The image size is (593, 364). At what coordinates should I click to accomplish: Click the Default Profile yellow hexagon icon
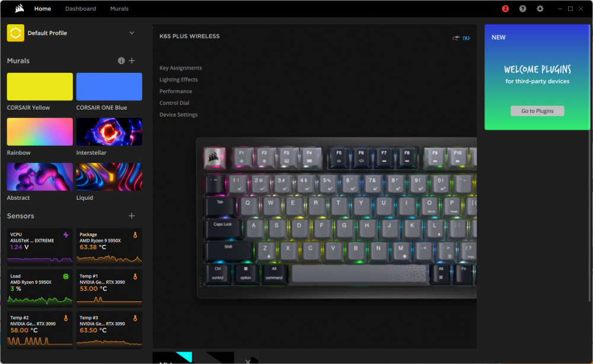pyautogui.click(x=15, y=33)
